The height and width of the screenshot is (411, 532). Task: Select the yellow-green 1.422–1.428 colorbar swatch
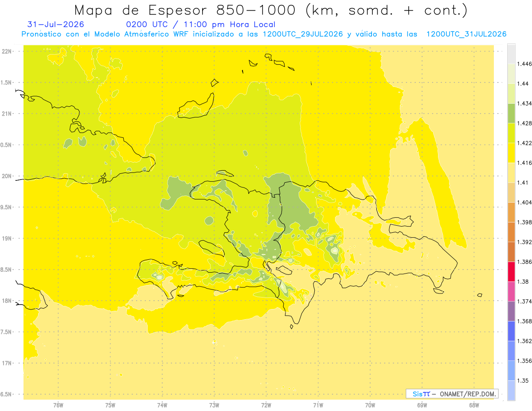[512, 133]
